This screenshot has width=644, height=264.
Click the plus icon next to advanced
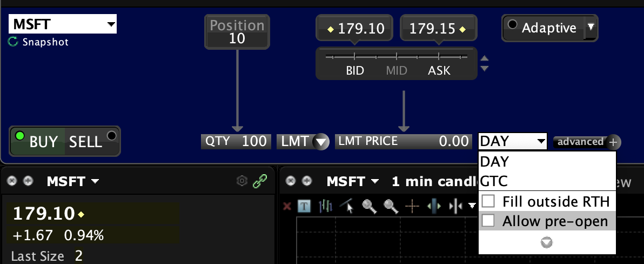tap(613, 142)
